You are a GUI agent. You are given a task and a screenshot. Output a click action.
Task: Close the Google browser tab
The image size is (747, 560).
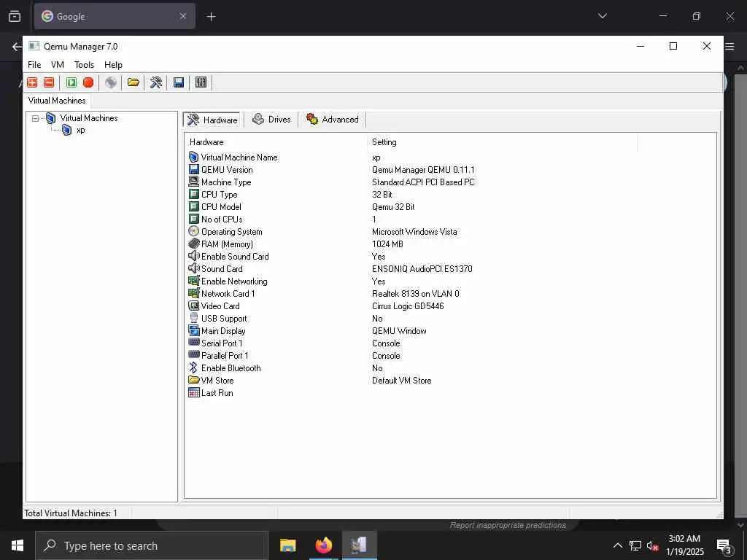pos(183,16)
